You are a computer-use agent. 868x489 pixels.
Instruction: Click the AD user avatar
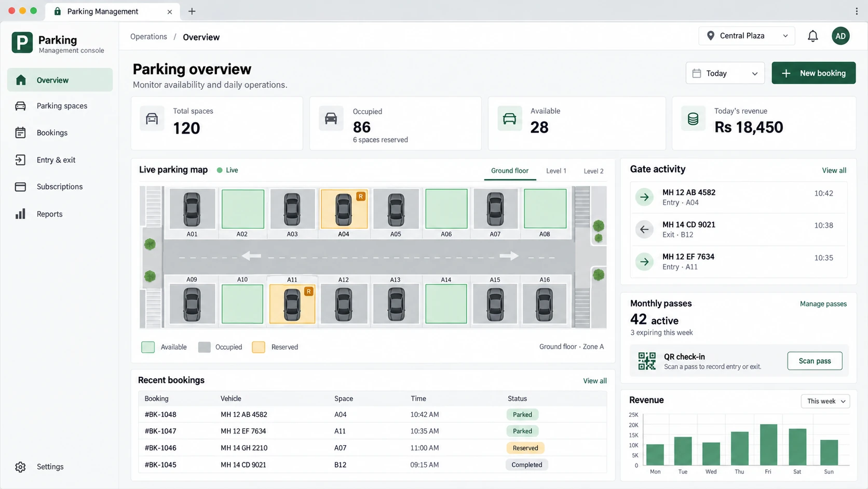click(x=840, y=36)
